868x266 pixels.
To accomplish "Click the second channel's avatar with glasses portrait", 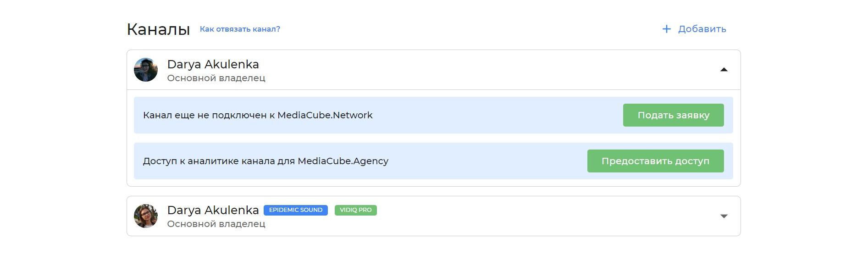I will [146, 216].
